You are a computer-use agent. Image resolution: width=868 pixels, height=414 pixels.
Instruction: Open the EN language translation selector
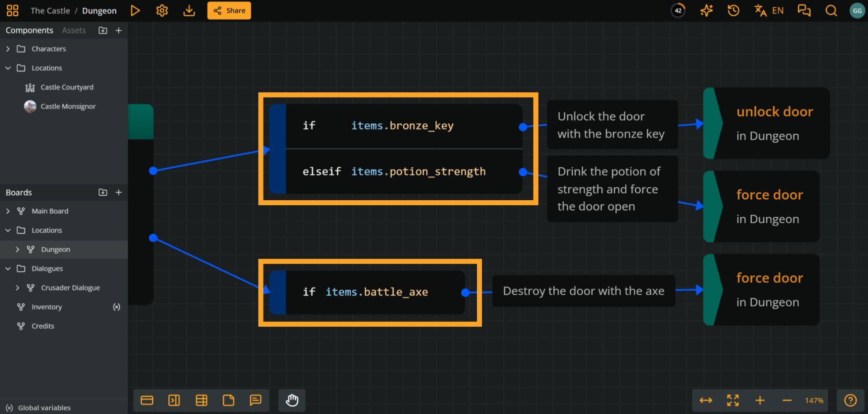click(769, 10)
